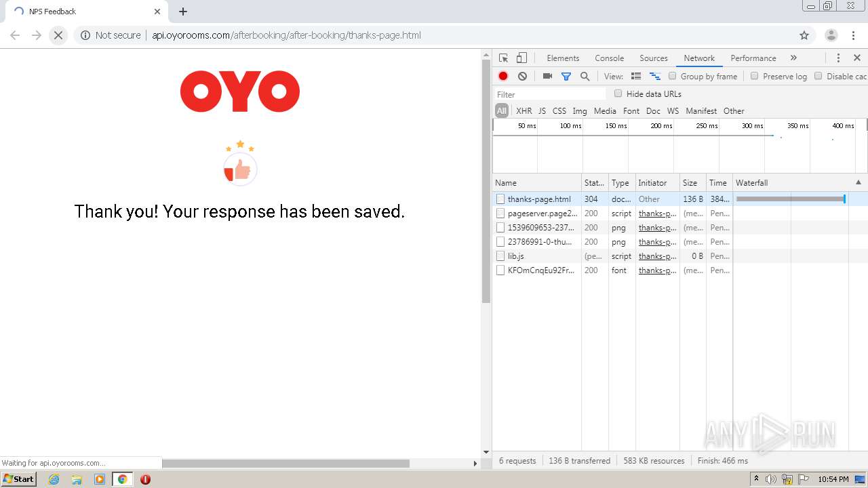This screenshot has width=868, height=488.
Task: Click the address bar URL
Action: 286,35
